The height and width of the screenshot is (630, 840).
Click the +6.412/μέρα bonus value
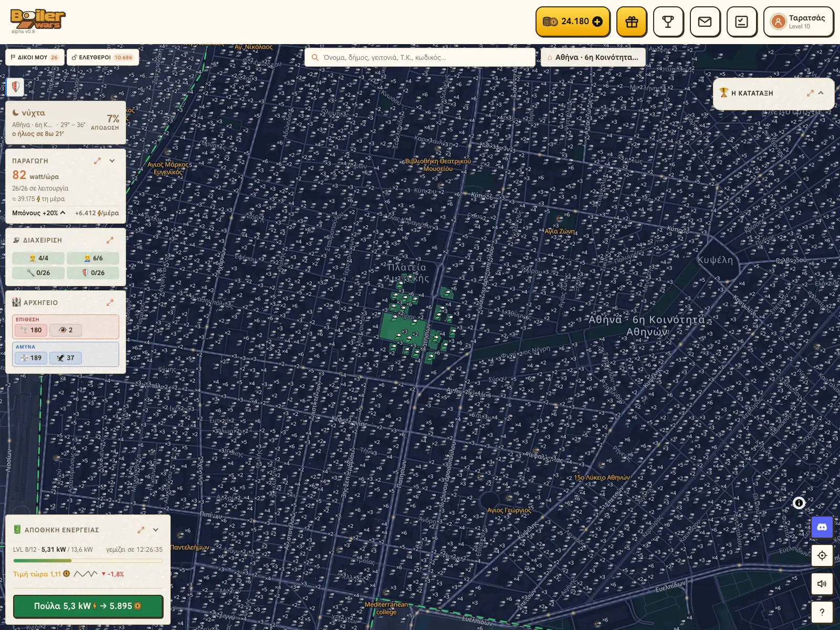point(97,213)
